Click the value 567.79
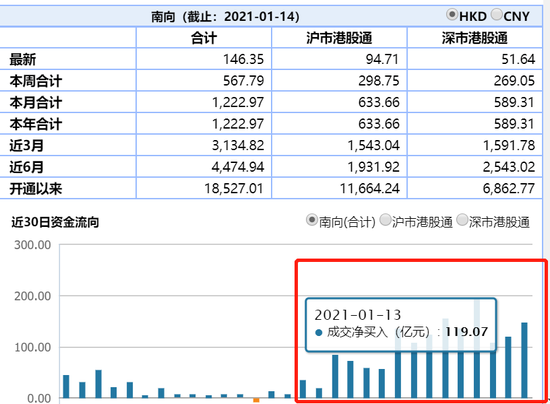The image size is (550, 404). pyautogui.click(x=243, y=81)
